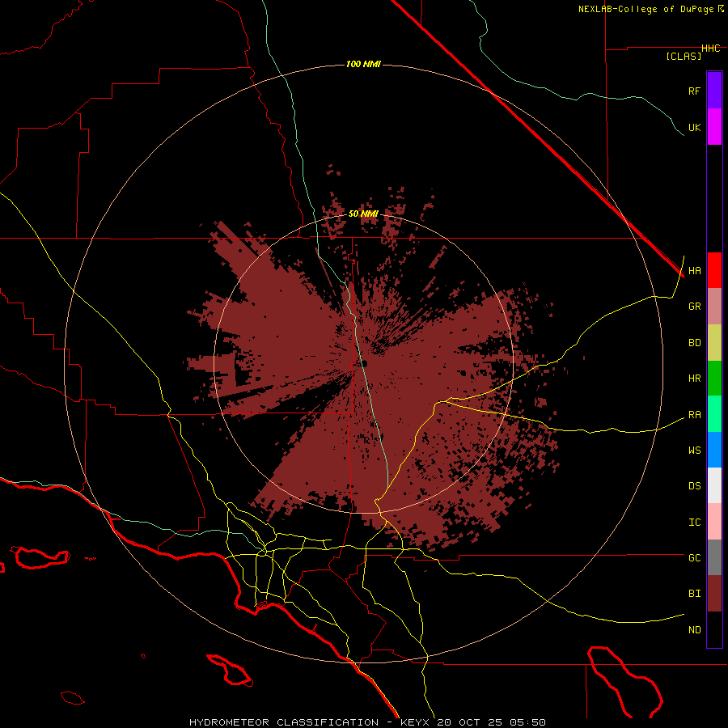The height and width of the screenshot is (728, 728).
Task: Click the RF purple legend swatch
Action: [x=714, y=91]
